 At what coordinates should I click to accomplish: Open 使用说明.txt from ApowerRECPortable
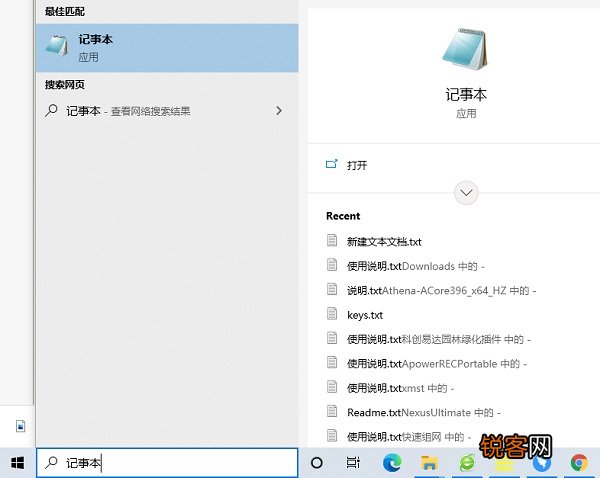[x=437, y=364]
